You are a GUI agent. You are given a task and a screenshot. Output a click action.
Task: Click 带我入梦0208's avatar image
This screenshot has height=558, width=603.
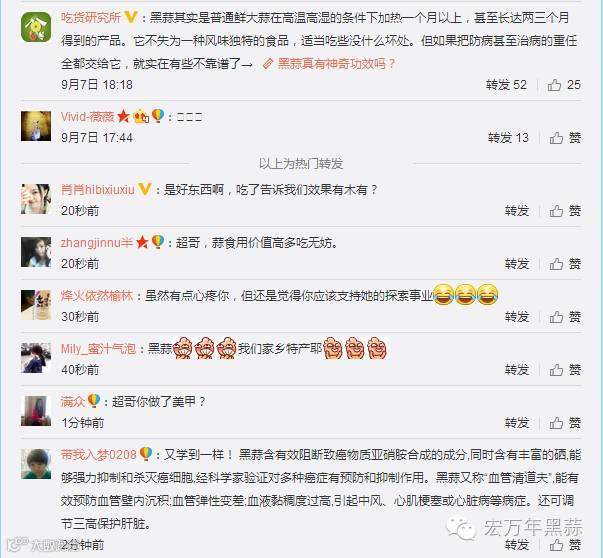click(36, 464)
